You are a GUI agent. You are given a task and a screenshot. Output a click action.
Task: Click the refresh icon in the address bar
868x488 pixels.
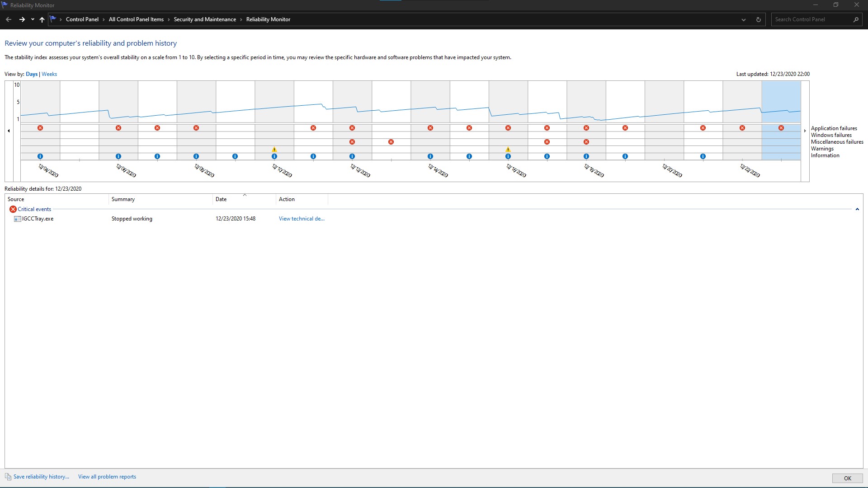pyautogui.click(x=759, y=19)
